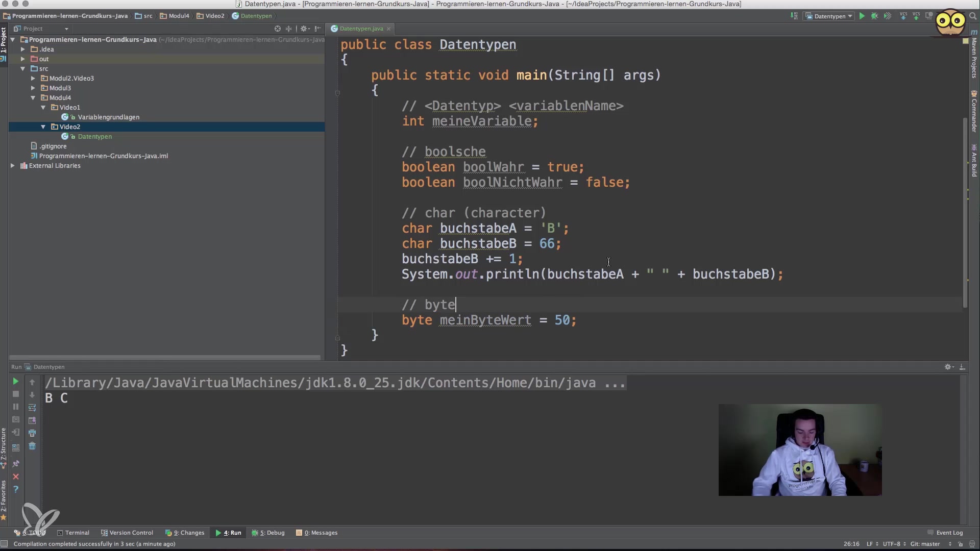
Task: Toggle the 1: Project side panel tab
Action: pos(4,41)
